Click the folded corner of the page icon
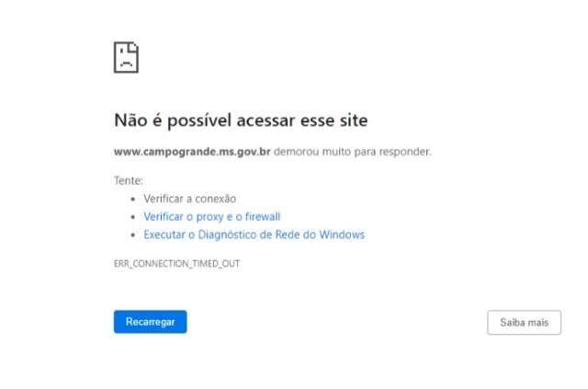588x389 pixels. pos(134,47)
